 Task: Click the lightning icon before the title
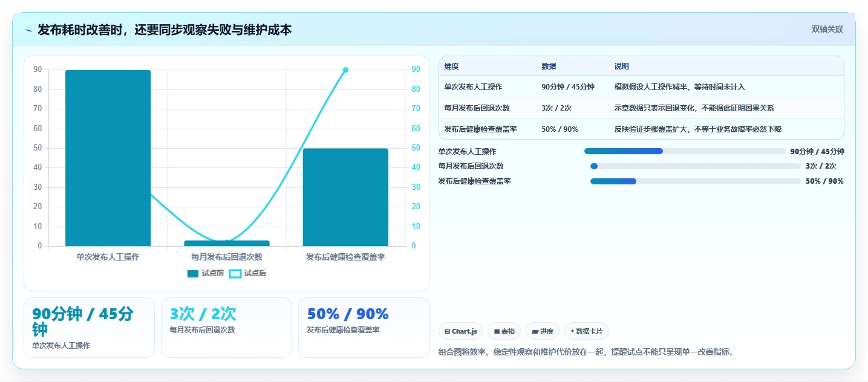[x=29, y=30]
